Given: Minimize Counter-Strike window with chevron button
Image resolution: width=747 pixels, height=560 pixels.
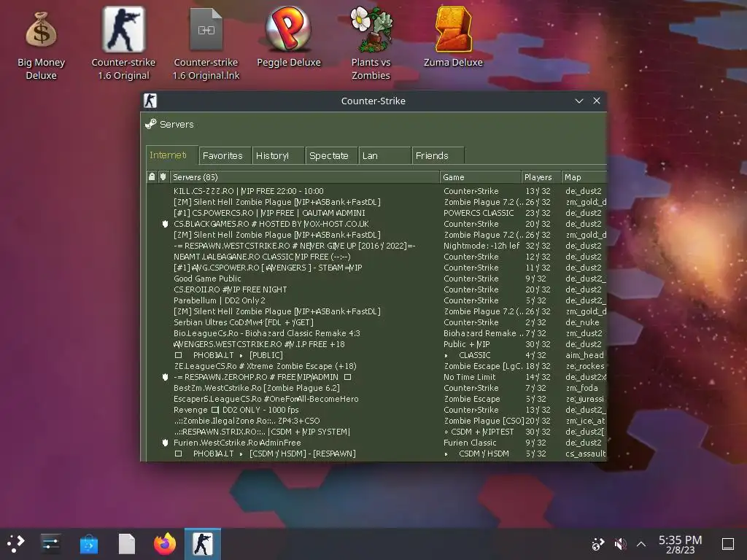Looking at the screenshot, I should pos(578,101).
